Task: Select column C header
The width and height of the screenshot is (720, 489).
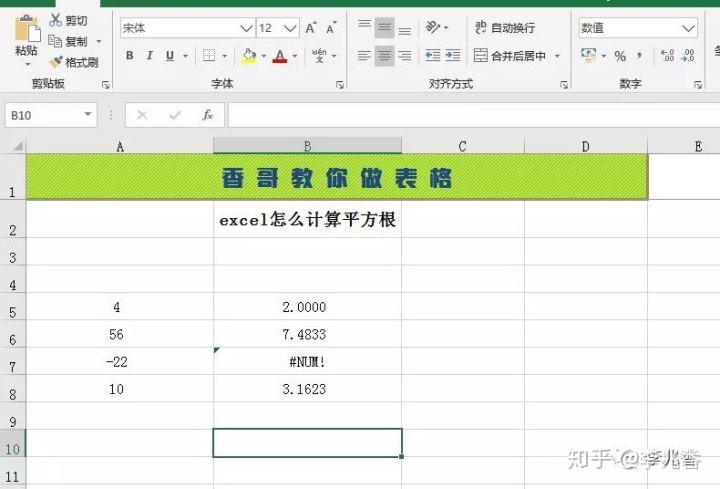Action: click(x=463, y=146)
